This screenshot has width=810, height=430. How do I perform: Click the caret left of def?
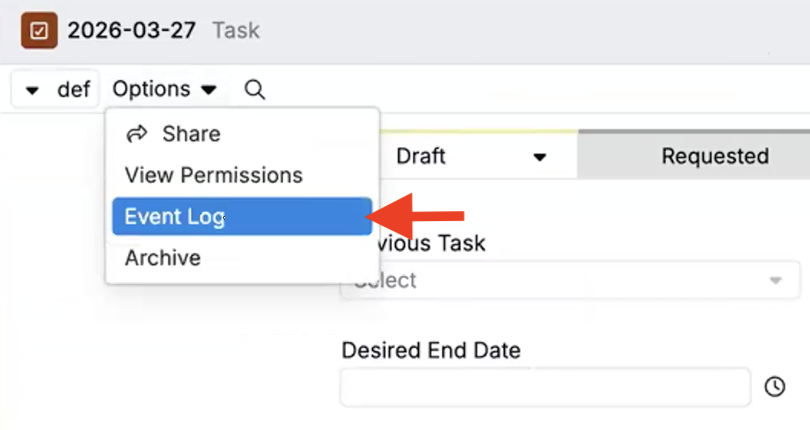[x=32, y=90]
